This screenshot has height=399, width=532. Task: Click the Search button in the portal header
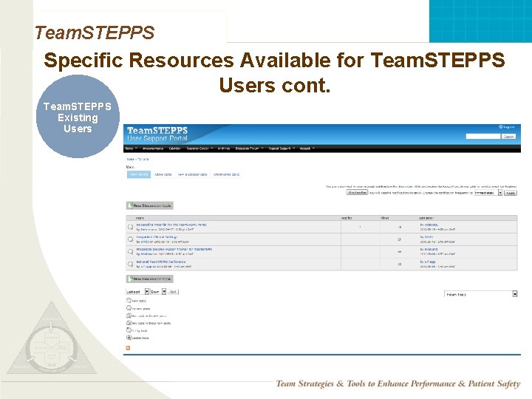pyautogui.click(x=508, y=137)
